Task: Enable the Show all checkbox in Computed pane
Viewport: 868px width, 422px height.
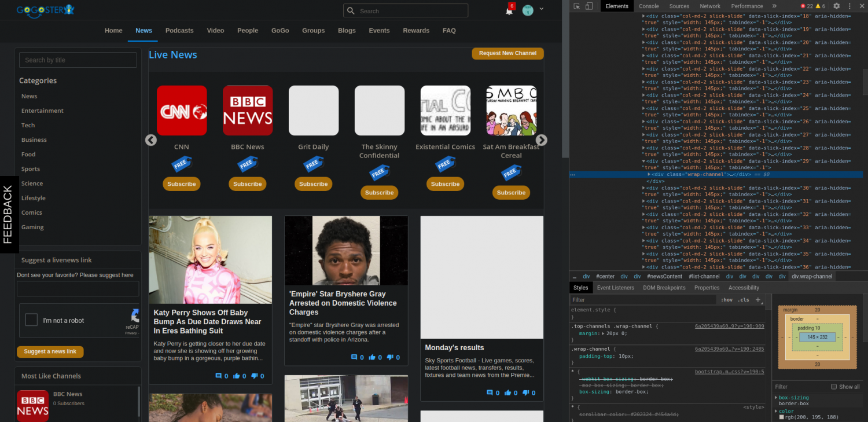Action: pyautogui.click(x=834, y=387)
